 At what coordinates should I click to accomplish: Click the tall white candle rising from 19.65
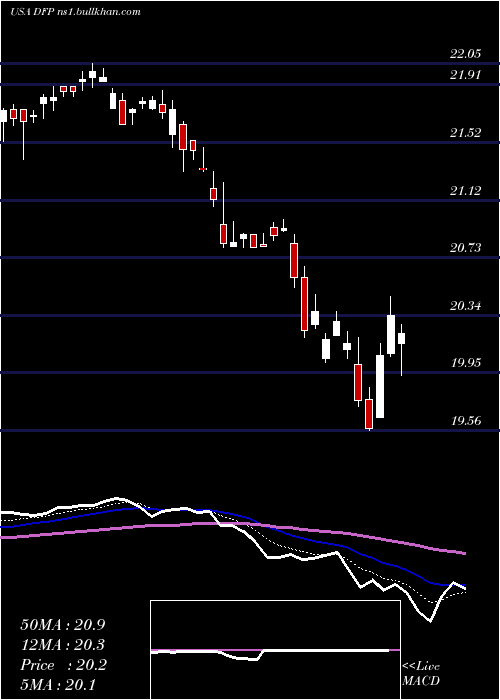(x=380, y=386)
